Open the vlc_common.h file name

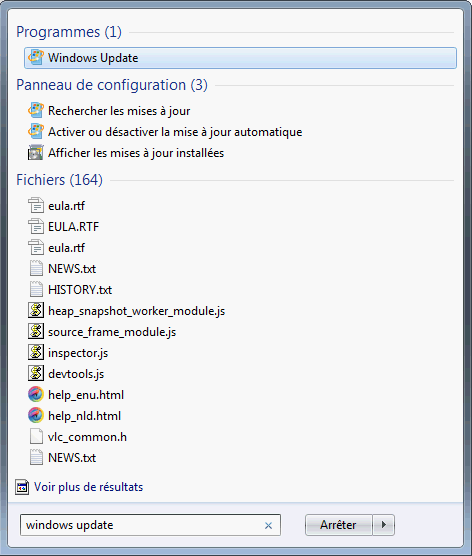(87, 437)
